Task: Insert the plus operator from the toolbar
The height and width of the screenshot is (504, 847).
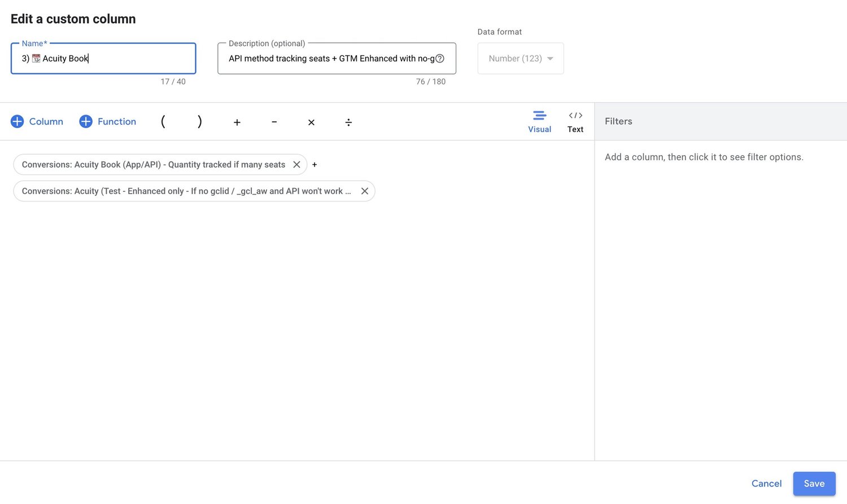Action: [237, 122]
